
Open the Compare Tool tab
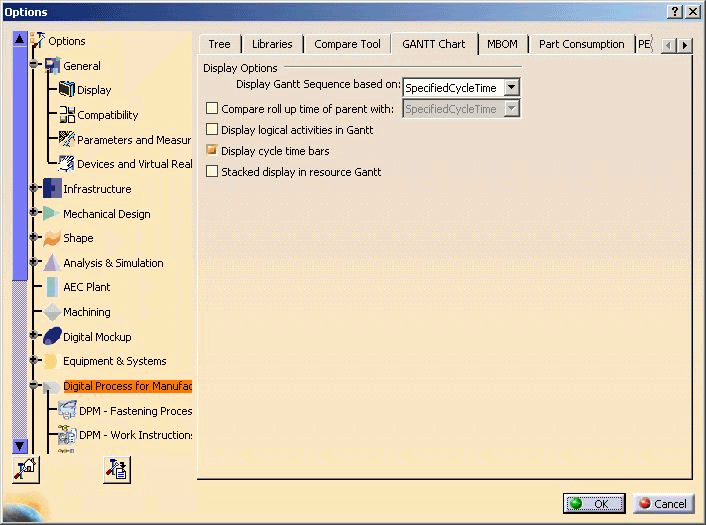pos(347,44)
